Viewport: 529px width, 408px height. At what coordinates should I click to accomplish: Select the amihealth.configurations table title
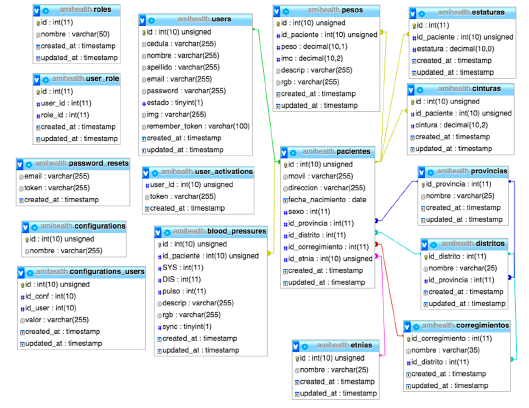pyautogui.click(x=83, y=226)
